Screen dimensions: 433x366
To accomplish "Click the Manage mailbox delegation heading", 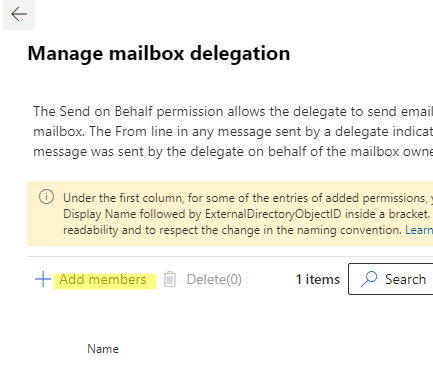I will 159,53.
